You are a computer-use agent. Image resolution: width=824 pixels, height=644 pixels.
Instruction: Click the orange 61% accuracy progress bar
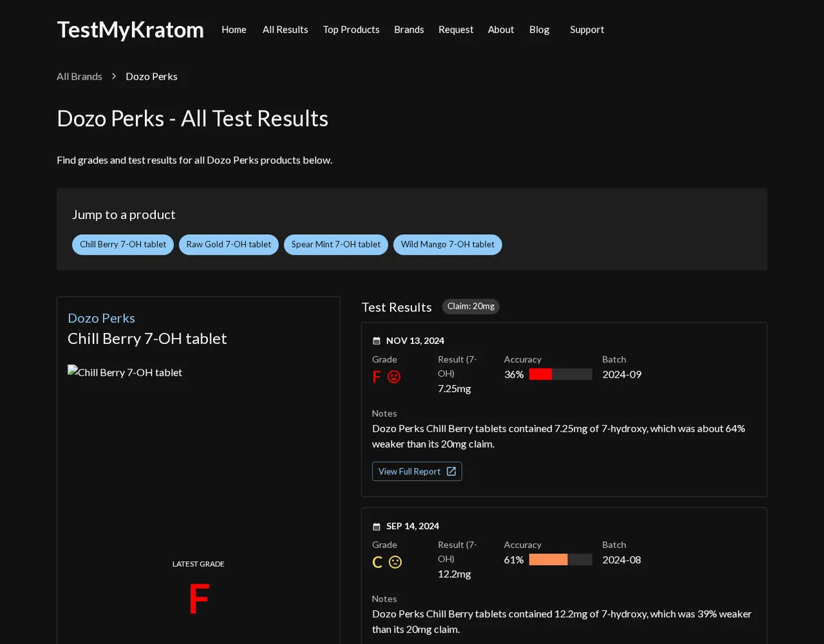(x=560, y=560)
